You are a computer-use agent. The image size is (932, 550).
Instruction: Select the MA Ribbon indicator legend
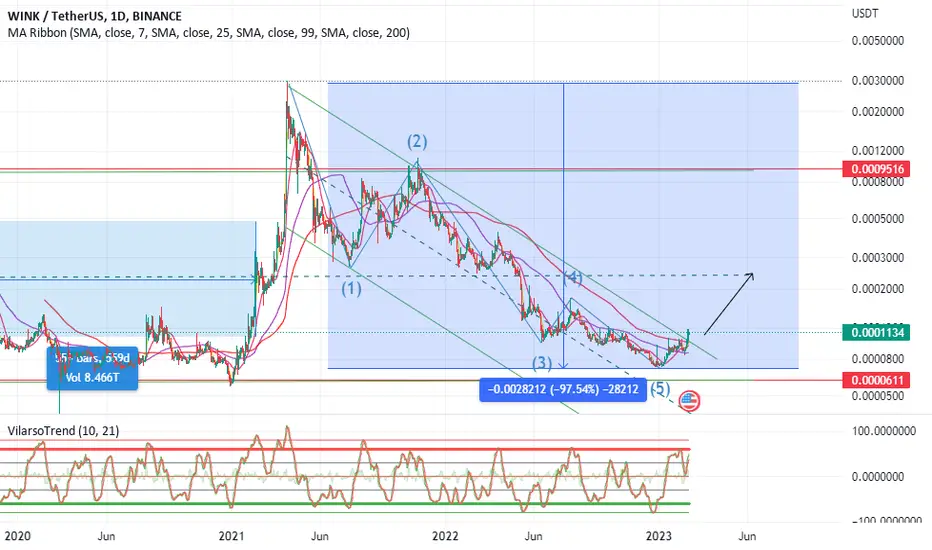pyautogui.click(x=209, y=33)
